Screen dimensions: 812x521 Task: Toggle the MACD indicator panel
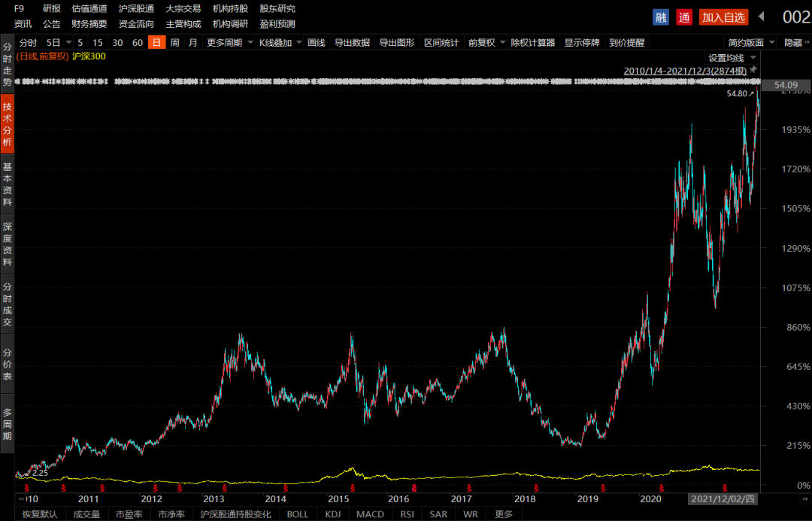click(370, 514)
